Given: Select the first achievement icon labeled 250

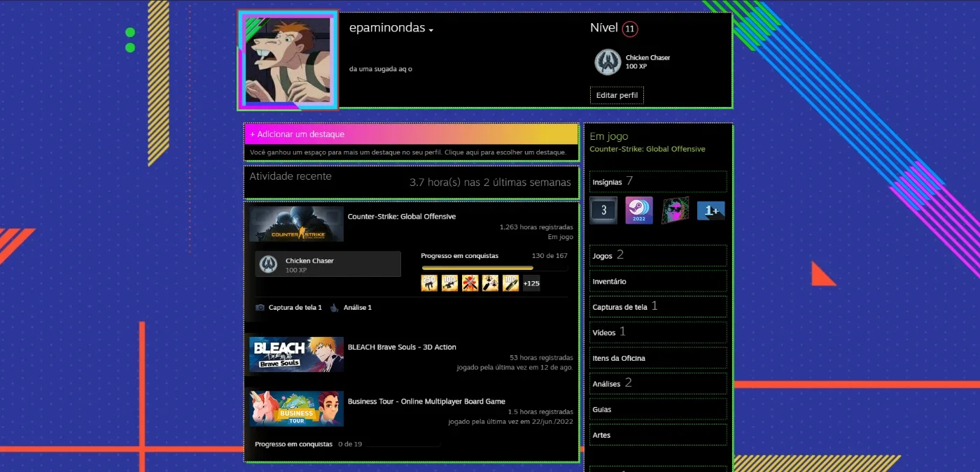Looking at the screenshot, I should click(x=429, y=283).
